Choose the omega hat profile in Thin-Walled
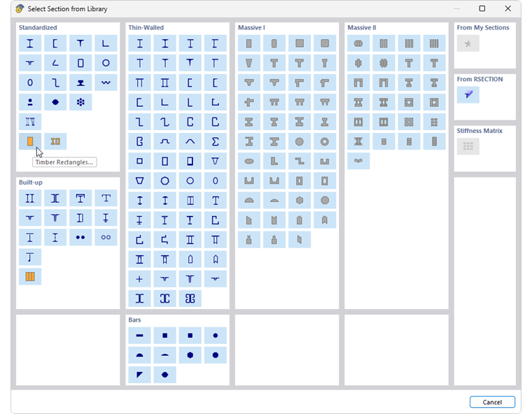This screenshot has width=532, height=414. click(165, 141)
